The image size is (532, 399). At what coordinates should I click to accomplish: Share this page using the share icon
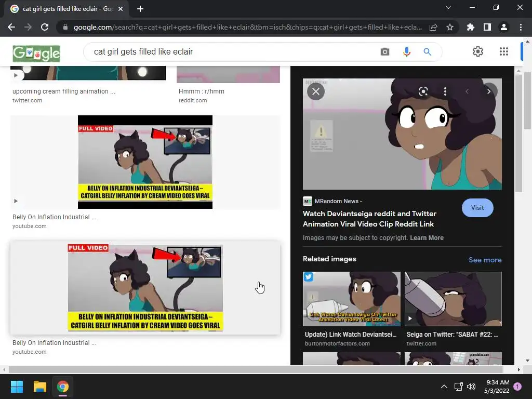tap(433, 27)
